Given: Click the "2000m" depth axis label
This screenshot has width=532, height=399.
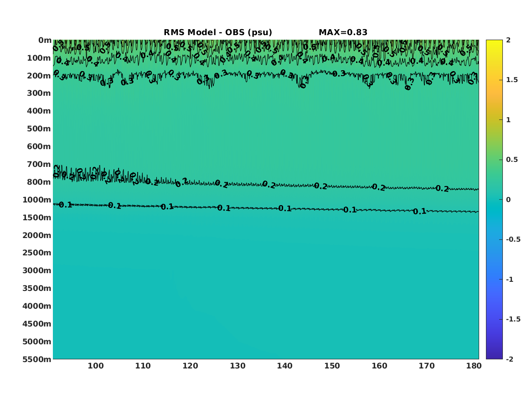Looking at the screenshot, I should (37, 235).
